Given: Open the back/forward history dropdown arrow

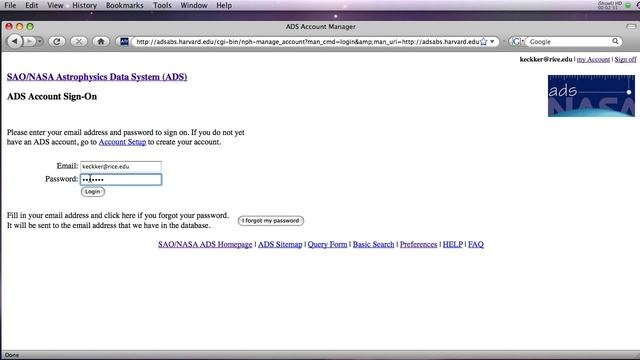Looking at the screenshot, I should pyautogui.click(x=39, y=41).
